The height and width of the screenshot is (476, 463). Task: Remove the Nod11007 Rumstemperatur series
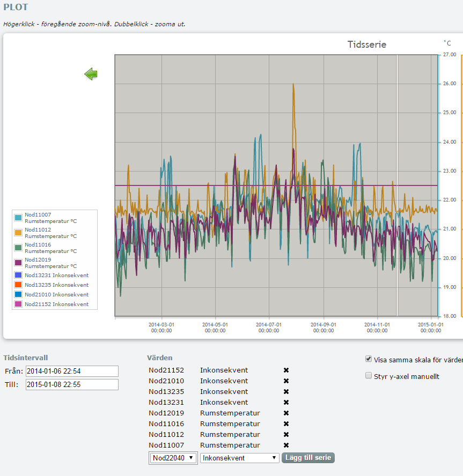(x=286, y=445)
